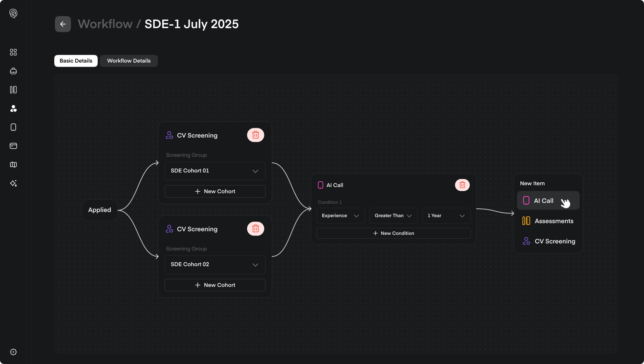Click New Condition button in AI Call

pyautogui.click(x=393, y=233)
